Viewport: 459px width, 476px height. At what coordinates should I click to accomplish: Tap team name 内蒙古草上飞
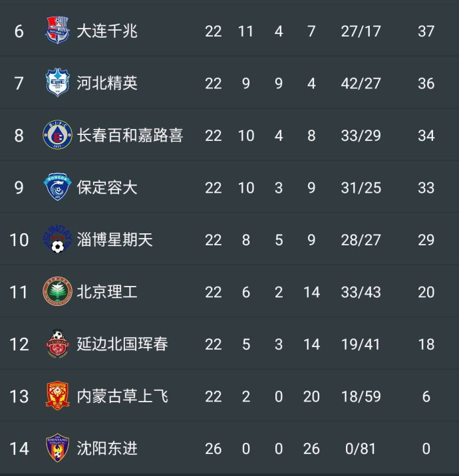[122, 396]
